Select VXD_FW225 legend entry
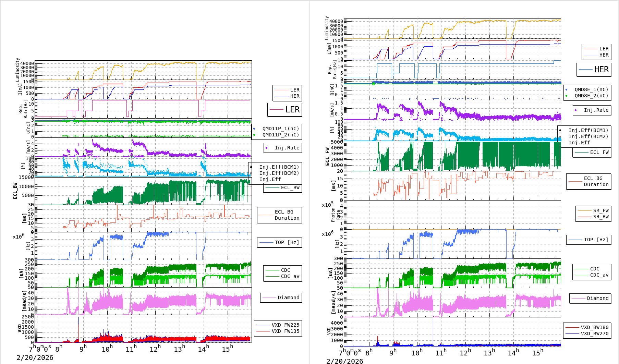Image resolution: width=619 pixels, height=364 pixels. point(278,325)
